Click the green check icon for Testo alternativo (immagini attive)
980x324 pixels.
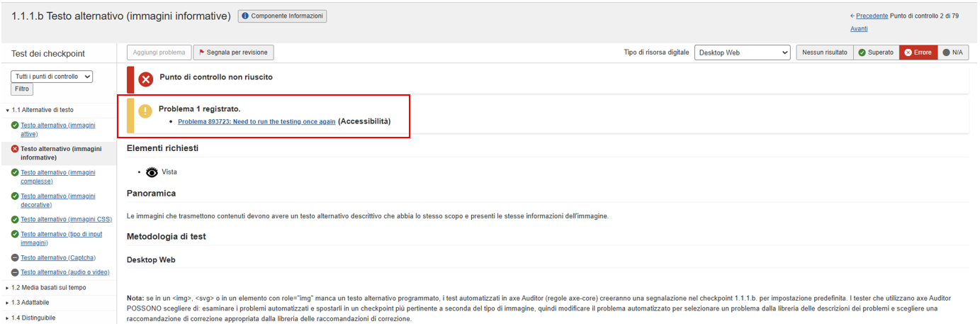pos(15,125)
